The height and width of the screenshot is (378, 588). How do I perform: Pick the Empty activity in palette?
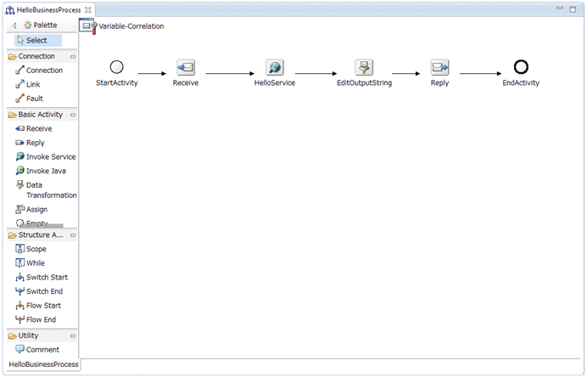coord(32,223)
